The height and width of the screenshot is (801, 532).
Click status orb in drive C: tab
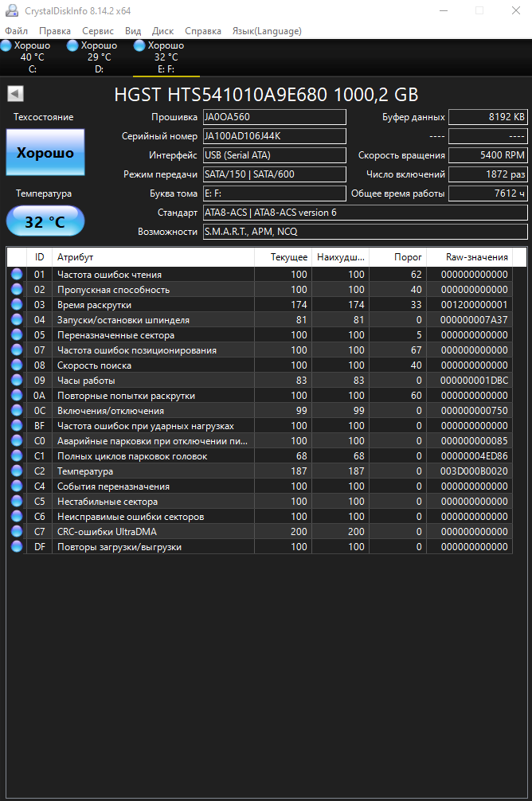6,45
